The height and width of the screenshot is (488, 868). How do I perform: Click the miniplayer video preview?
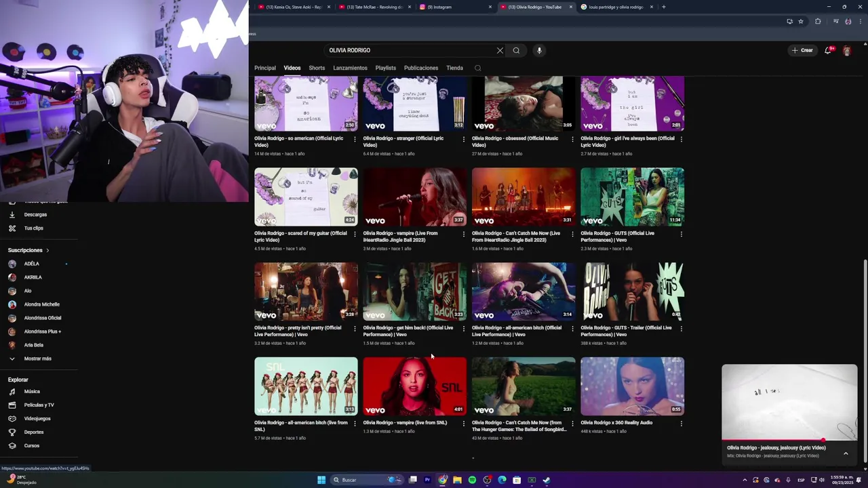coord(789,402)
